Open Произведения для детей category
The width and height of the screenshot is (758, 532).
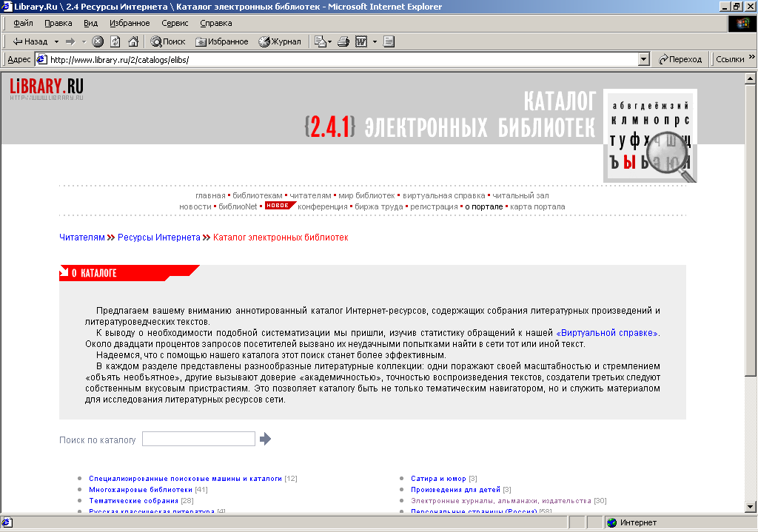point(455,490)
